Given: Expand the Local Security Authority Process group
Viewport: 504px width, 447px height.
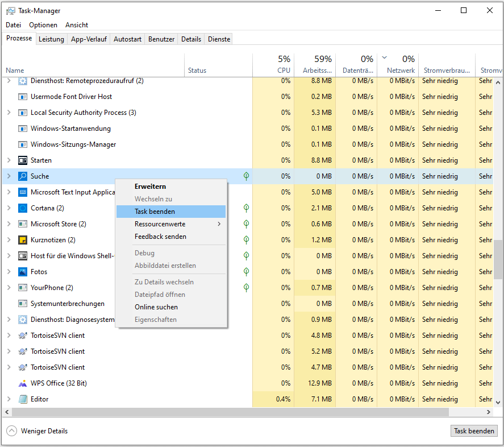Looking at the screenshot, I should click(x=9, y=113).
